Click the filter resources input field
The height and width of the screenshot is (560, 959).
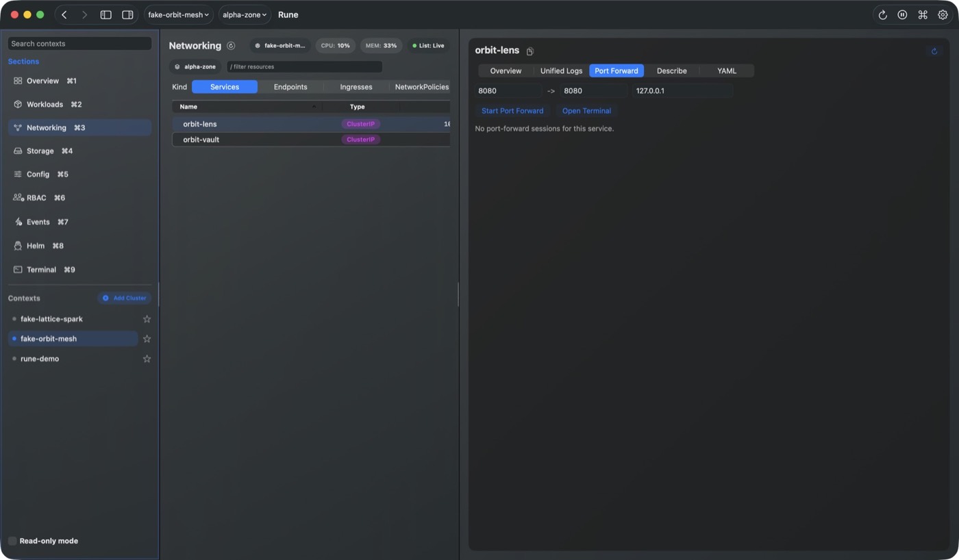coord(304,66)
